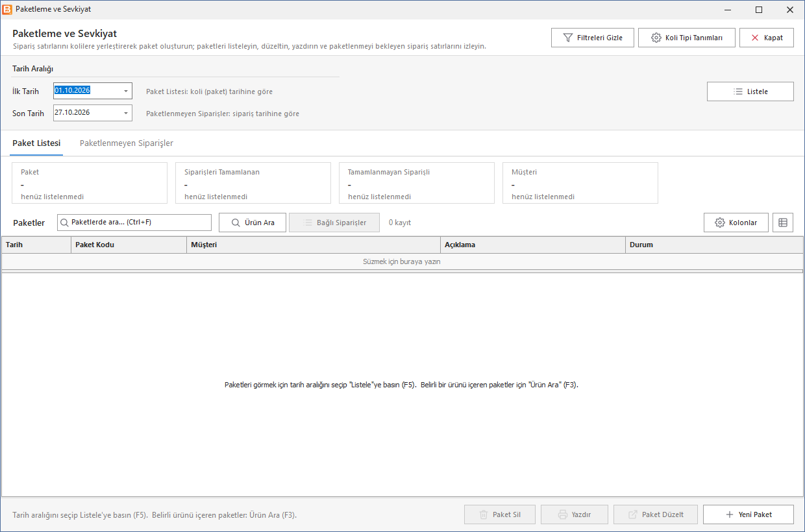Click the 'Paket Listesi: koli (paket) tarihine göre' note
805x532 pixels.
(x=210, y=91)
